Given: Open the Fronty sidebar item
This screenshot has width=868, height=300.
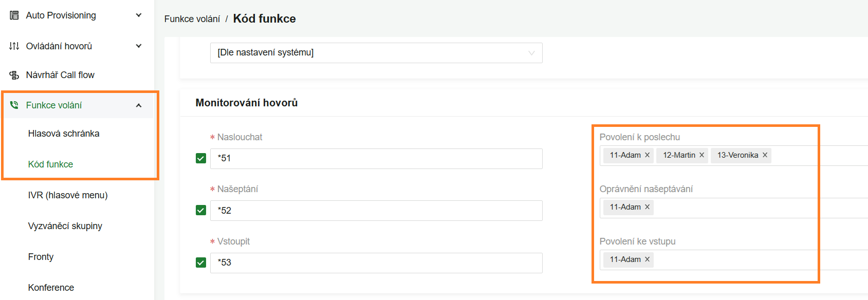Looking at the screenshot, I should pos(41,257).
